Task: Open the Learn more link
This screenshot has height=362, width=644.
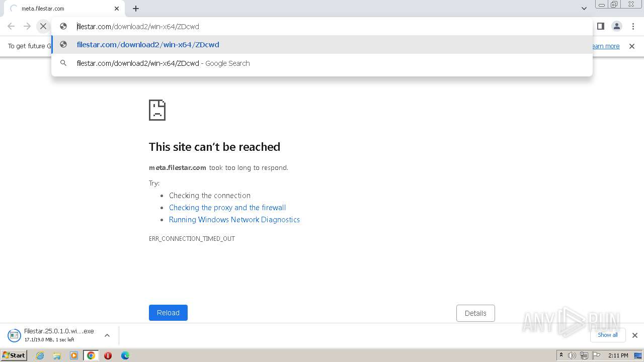Action: 606,46
